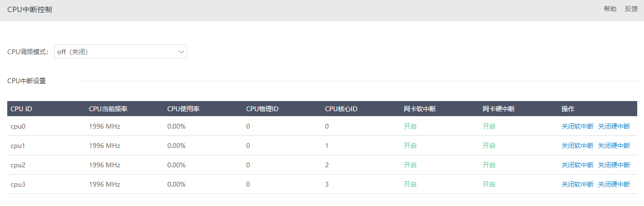Click 关闭硬中断 for cpu3
Image resolution: width=644 pixels, height=206 pixels.
614,184
